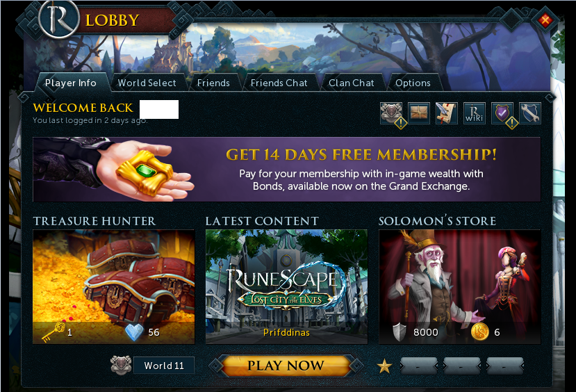Go to the Options tab
This screenshot has width=576, height=392.
413,83
